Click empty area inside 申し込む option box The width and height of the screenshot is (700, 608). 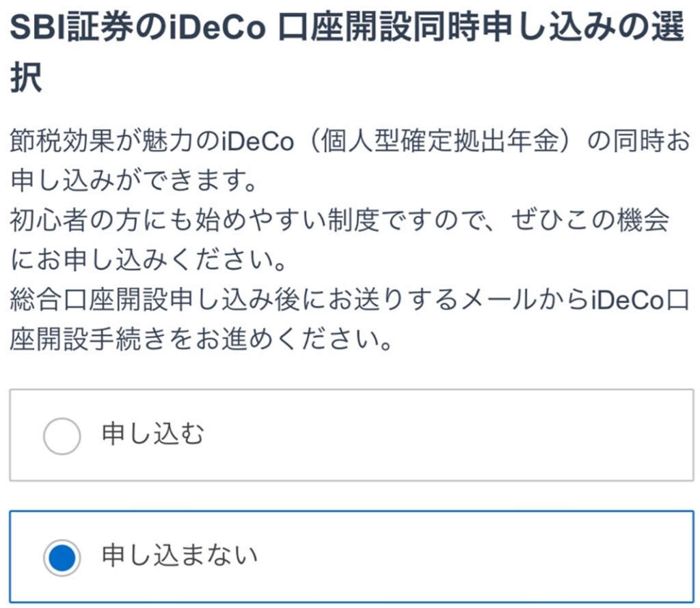pyautogui.click(x=444, y=436)
